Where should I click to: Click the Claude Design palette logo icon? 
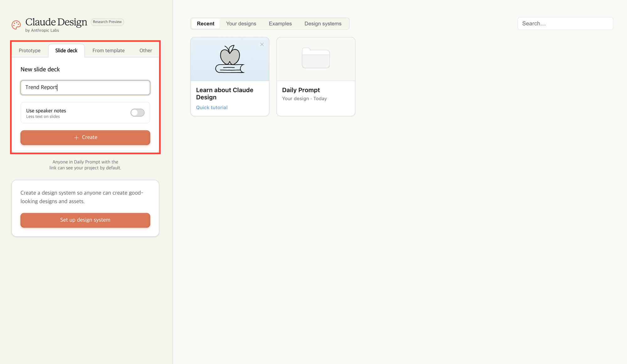point(16,25)
